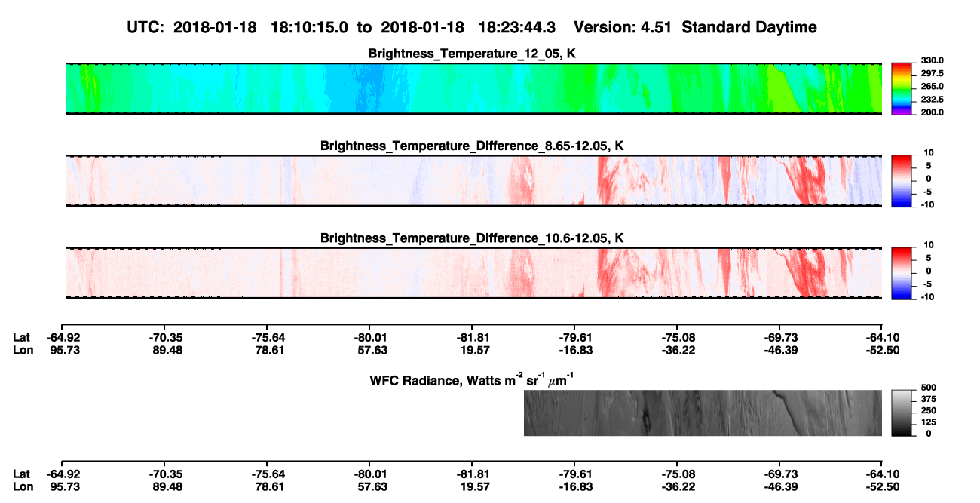The width and height of the screenshot is (980, 503).
Task: Click the 125 label on radiance color bar
Action: pos(929,422)
